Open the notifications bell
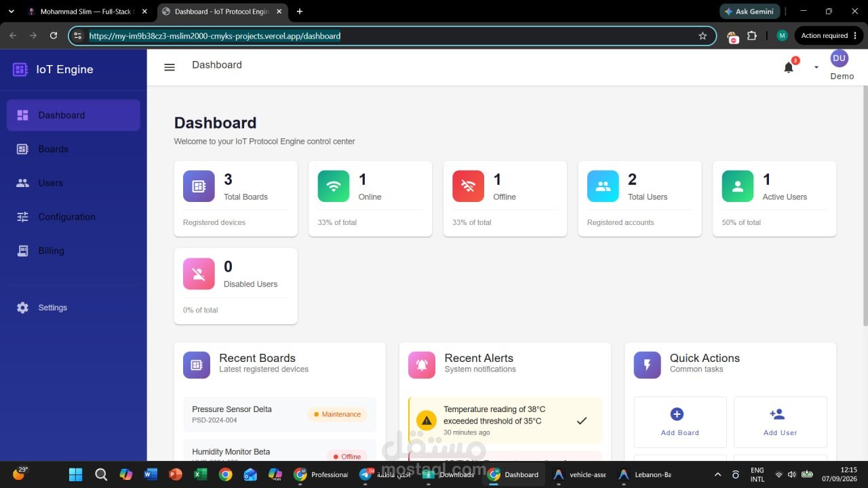868x488 pixels. [789, 67]
